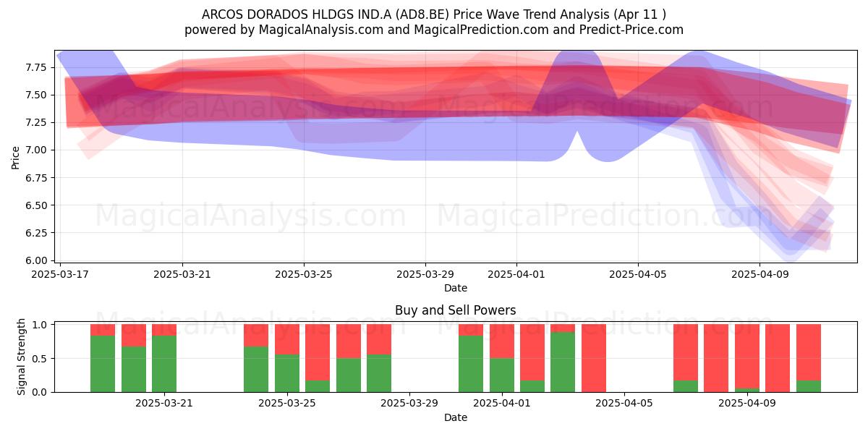The height and width of the screenshot is (434, 868).
Task: Click the first bar, dated March 19
Action: (x=103, y=358)
